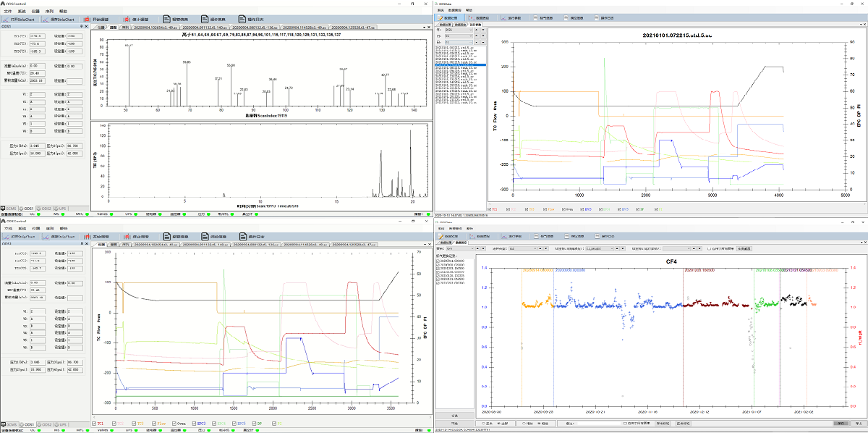Close the ODS1 panel in top-left window
The height and width of the screenshot is (433, 868).
pos(86,27)
